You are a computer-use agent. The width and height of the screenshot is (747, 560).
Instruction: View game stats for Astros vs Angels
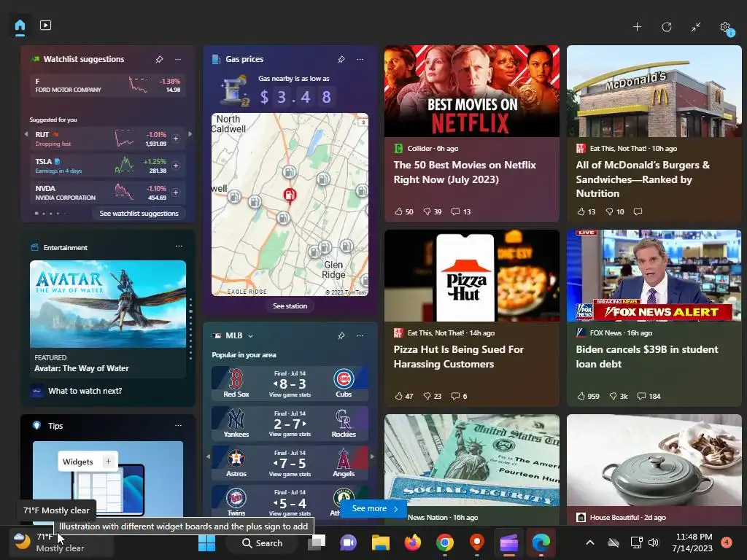[x=290, y=474]
